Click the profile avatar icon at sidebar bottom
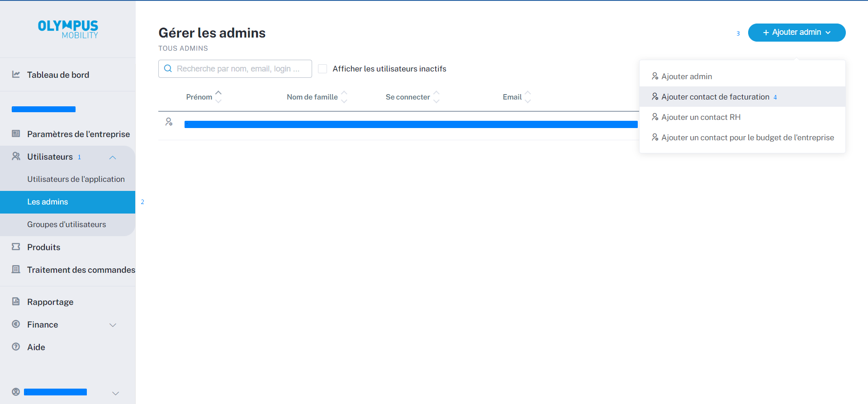The image size is (868, 404). 16,392
